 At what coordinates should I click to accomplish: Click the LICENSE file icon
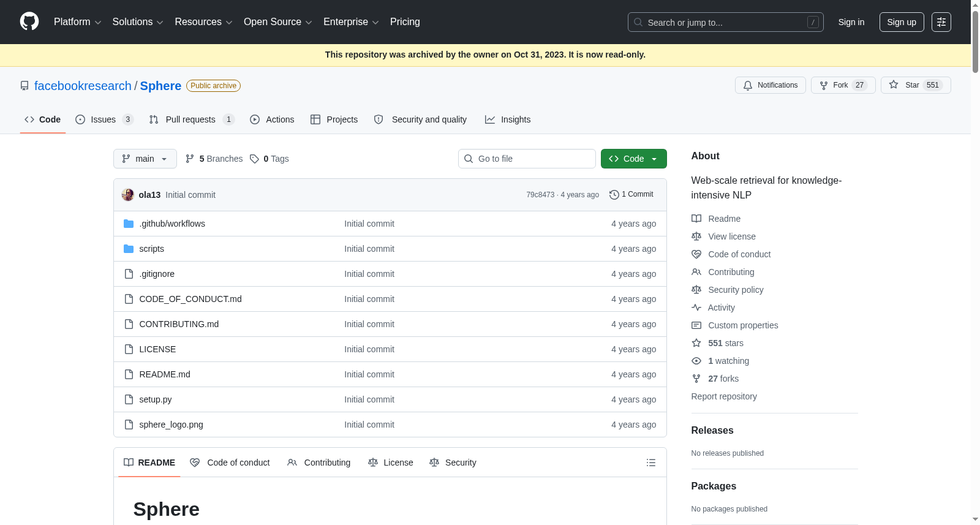(129, 349)
